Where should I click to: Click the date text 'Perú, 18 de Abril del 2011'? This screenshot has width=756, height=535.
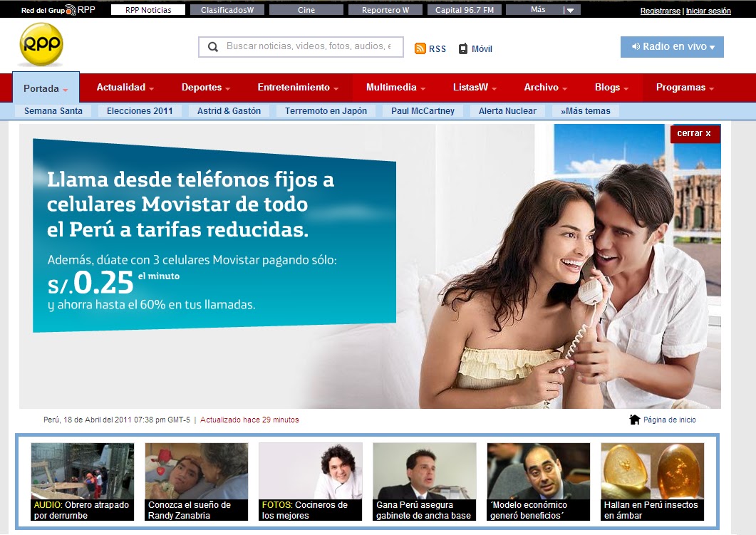(87, 420)
